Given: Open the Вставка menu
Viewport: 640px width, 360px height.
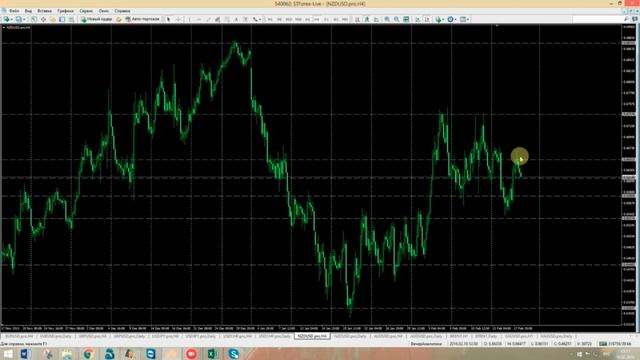Looking at the screenshot, I should (44, 11).
